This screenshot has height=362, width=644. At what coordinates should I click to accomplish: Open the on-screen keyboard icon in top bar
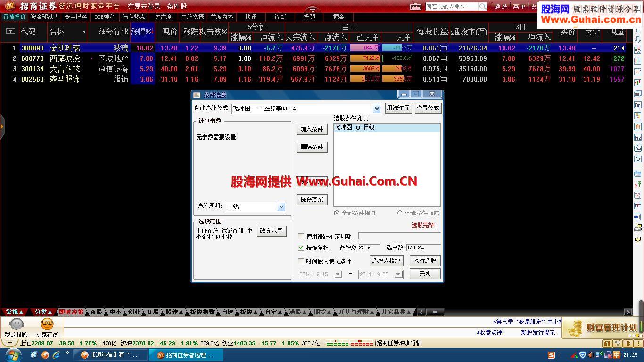415,7
